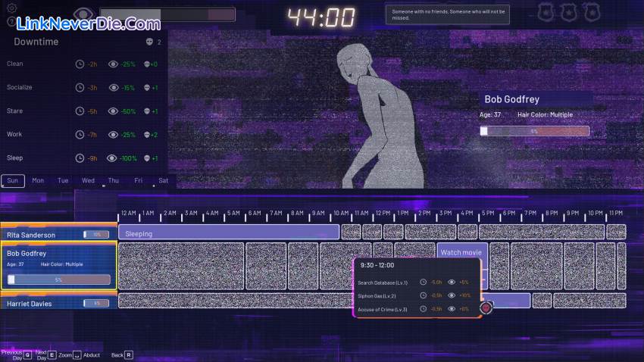Switch to the Wed day tab
This screenshot has width=644, height=362.
88,181
